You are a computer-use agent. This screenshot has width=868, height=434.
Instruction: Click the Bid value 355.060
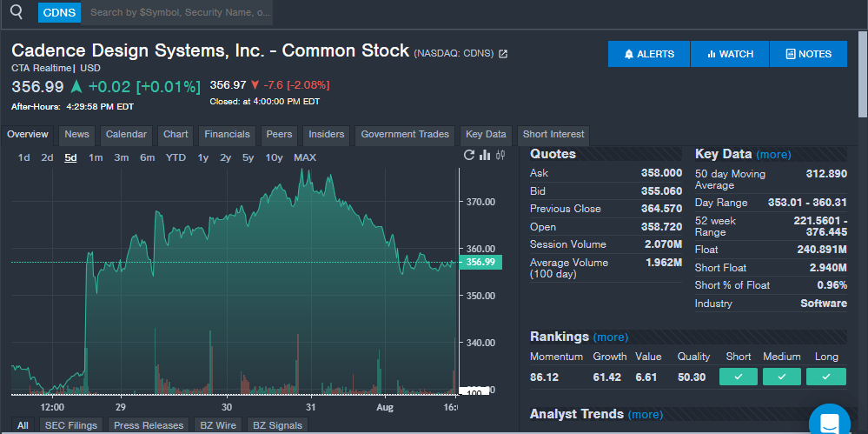click(661, 191)
